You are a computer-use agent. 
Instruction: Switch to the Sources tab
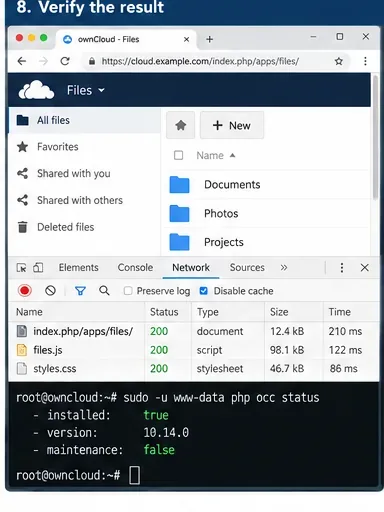247,267
